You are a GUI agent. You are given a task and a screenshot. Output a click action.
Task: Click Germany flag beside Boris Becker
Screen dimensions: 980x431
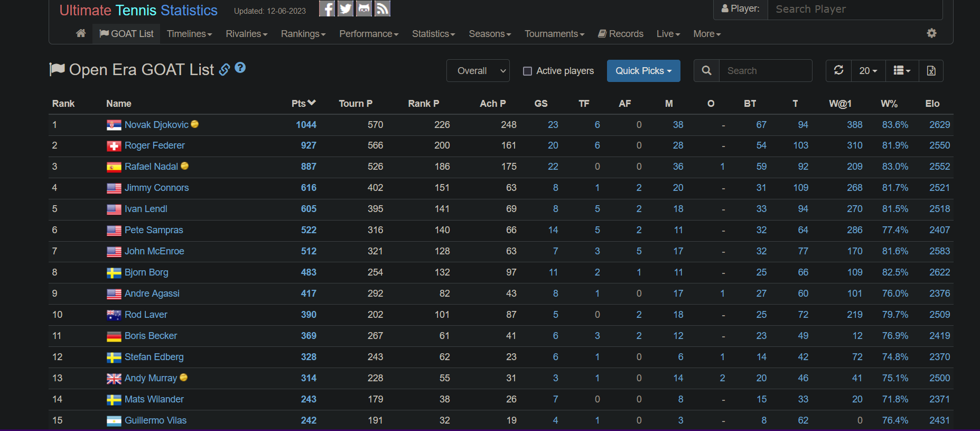tap(114, 336)
